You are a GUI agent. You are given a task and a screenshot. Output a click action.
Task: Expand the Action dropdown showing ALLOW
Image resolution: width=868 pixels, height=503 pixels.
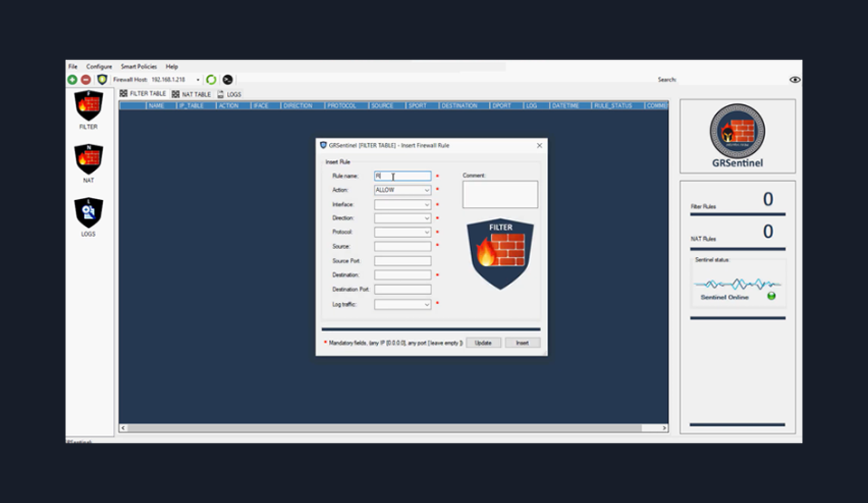coord(402,190)
